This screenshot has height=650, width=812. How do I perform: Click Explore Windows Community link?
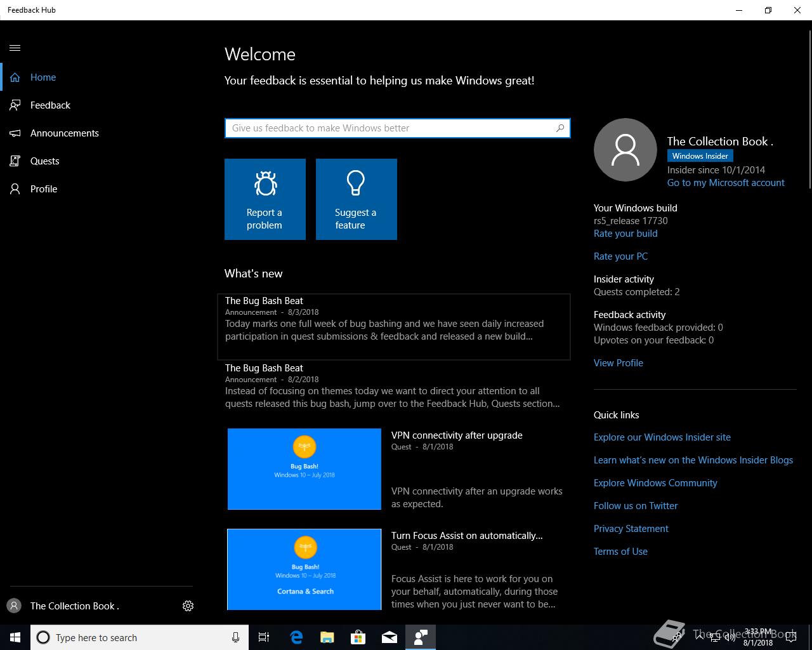[x=655, y=483]
